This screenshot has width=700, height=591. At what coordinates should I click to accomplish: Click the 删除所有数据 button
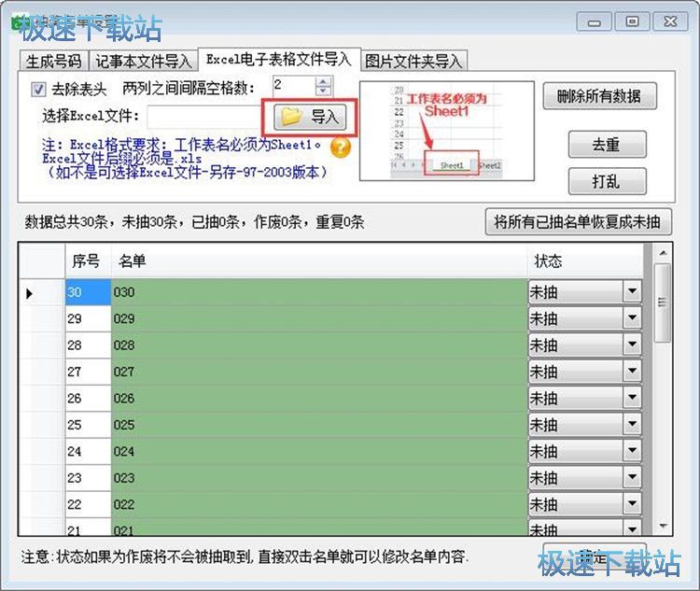point(599,96)
